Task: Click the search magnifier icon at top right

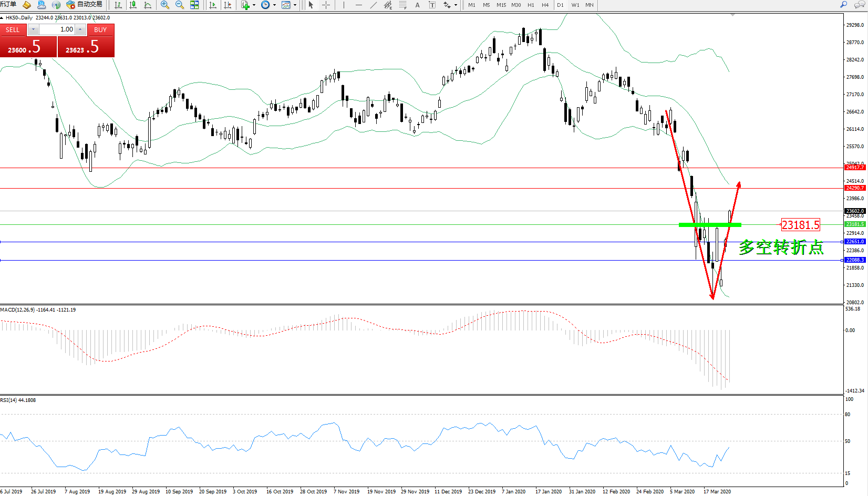Action: [844, 5]
